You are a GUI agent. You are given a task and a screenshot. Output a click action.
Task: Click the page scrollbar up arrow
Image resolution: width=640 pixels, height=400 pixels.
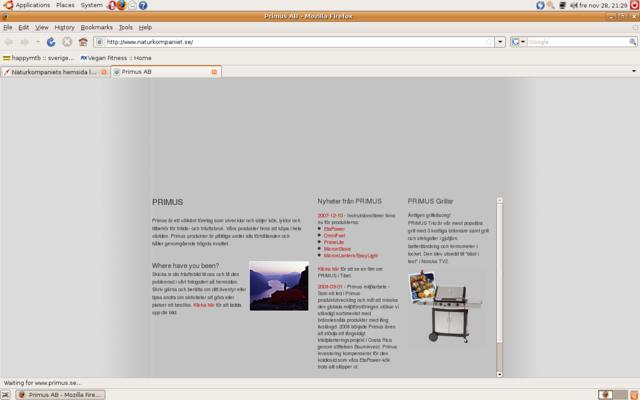500,200
